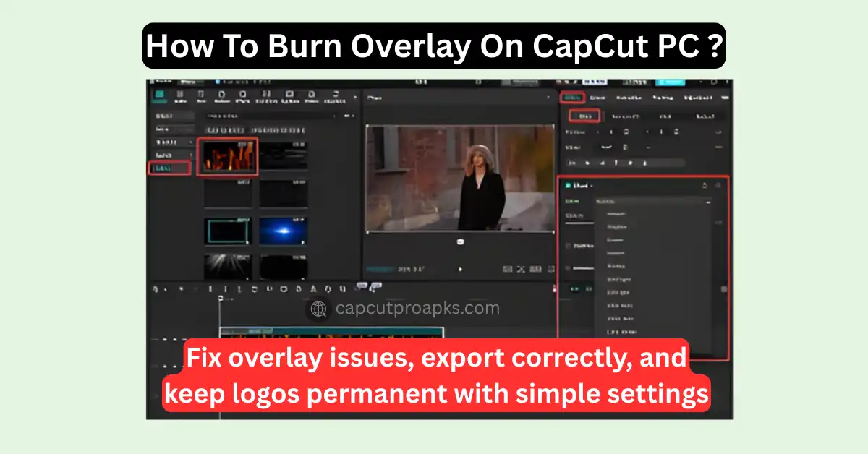Select the orange fire overlay thumbnail
Image resolution: width=868 pixels, height=454 pixels.
227,156
